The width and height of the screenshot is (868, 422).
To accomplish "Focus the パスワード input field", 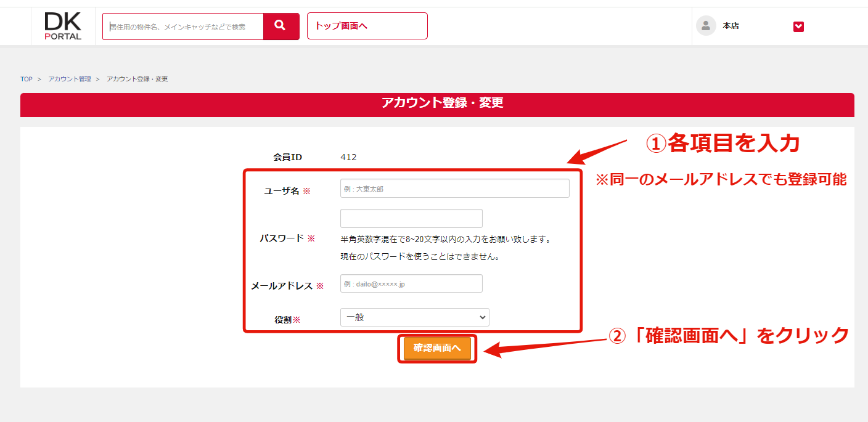I will pos(411,219).
